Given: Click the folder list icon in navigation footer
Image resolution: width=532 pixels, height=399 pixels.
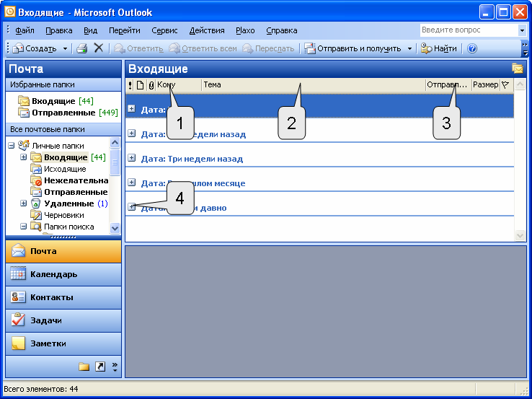Looking at the screenshot, I should point(84,367).
